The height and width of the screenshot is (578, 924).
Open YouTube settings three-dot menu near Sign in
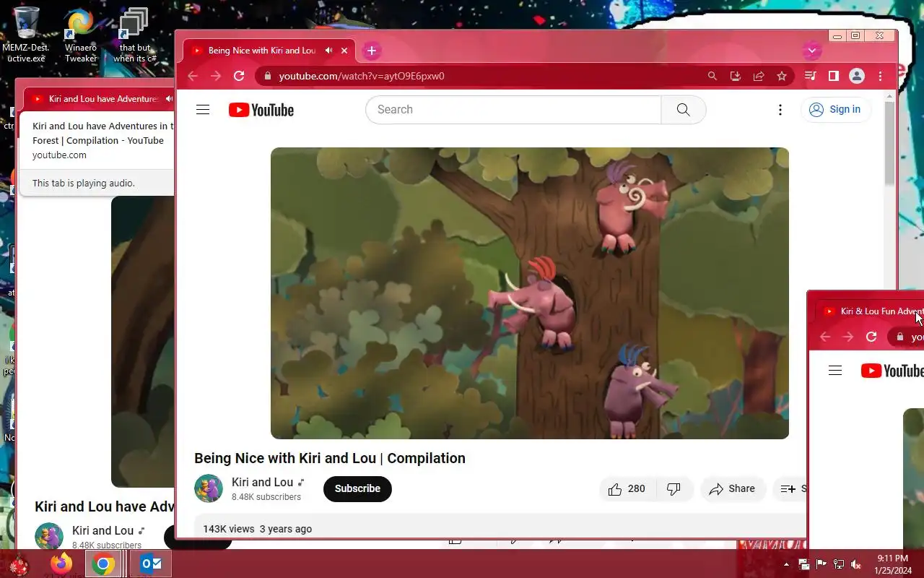point(780,110)
